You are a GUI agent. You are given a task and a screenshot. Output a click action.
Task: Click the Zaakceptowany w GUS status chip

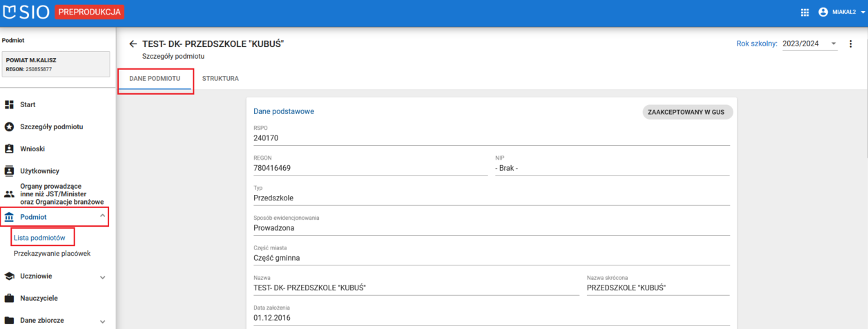click(686, 112)
